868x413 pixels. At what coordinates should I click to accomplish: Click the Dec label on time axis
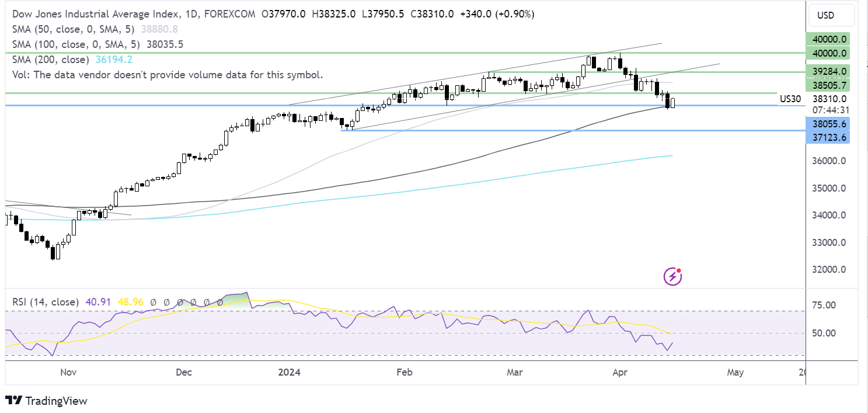pos(184,372)
